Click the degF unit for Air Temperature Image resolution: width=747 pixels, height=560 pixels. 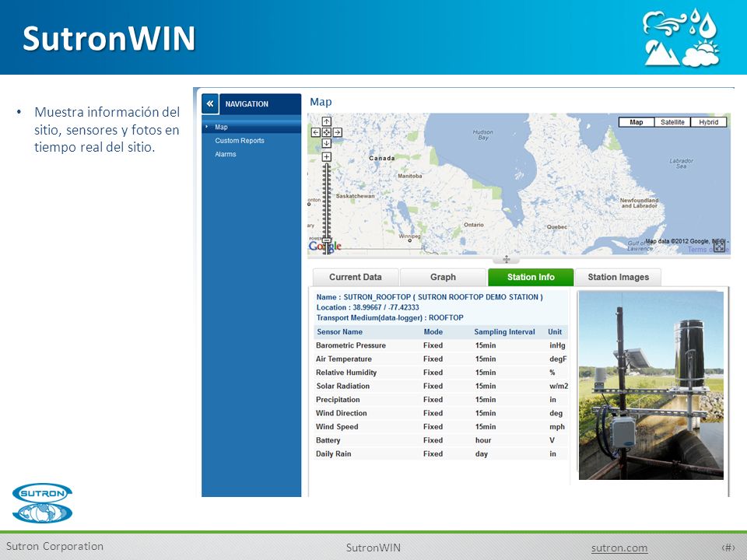pos(558,359)
